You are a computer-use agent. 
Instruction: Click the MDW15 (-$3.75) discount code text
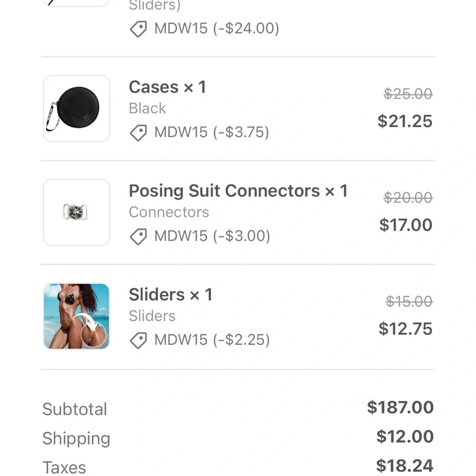211,132
